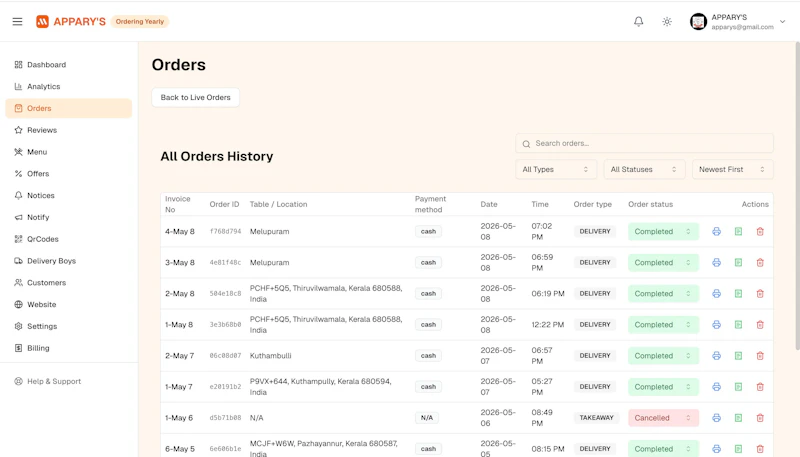Click the page vertical scrollbar
The width and height of the screenshot is (800, 457).
[797, 196]
